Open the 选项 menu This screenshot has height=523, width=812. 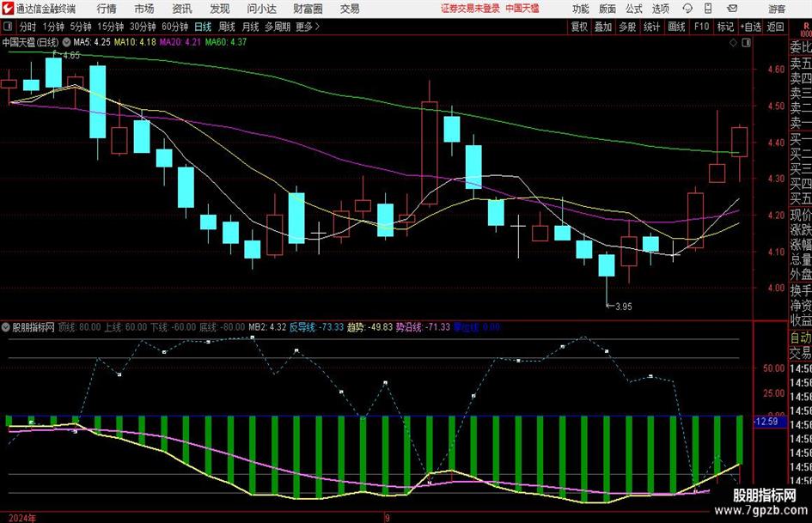tap(660, 9)
